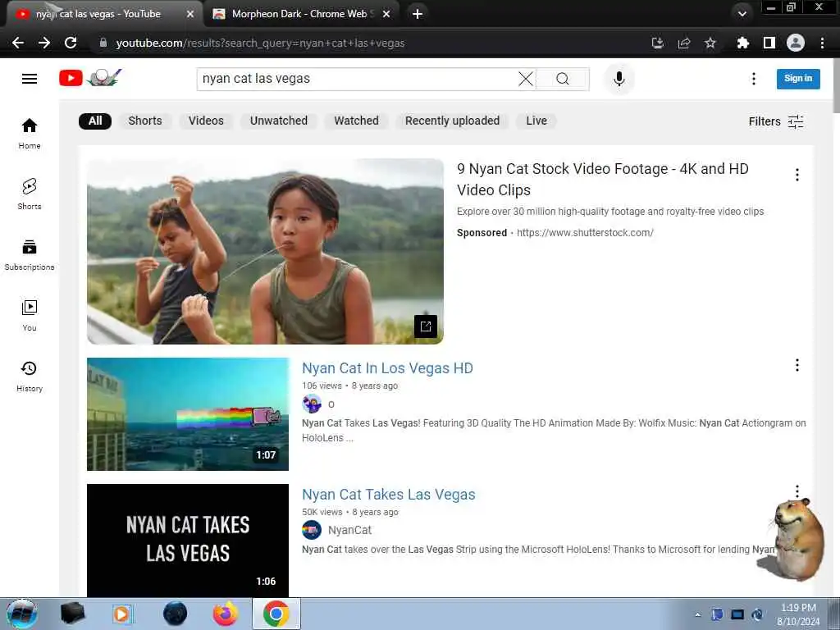Click the Sign in button
Image resolution: width=840 pixels, height=630 pixels.
798,79
